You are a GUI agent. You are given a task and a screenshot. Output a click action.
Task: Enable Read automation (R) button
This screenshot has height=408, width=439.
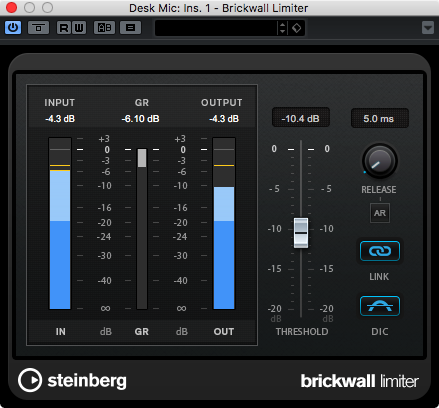tap(64, 28)
